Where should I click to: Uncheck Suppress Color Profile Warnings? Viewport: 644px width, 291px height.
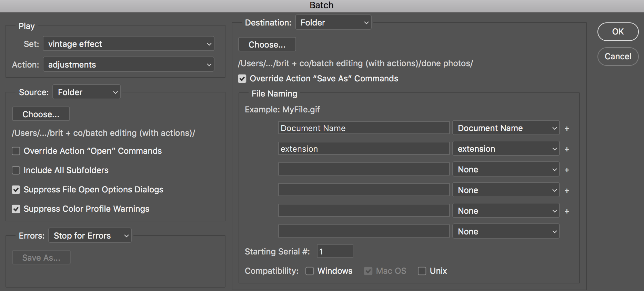(x=16, y=209)
